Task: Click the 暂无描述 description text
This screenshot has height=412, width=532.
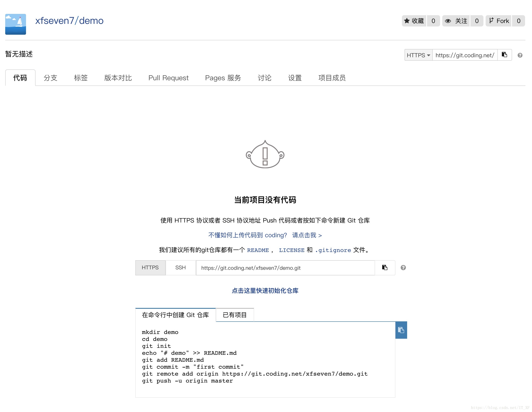Action: [19, 54]
